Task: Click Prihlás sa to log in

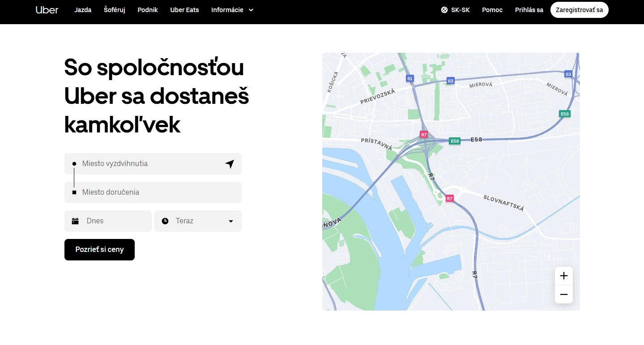Action: 529,10
